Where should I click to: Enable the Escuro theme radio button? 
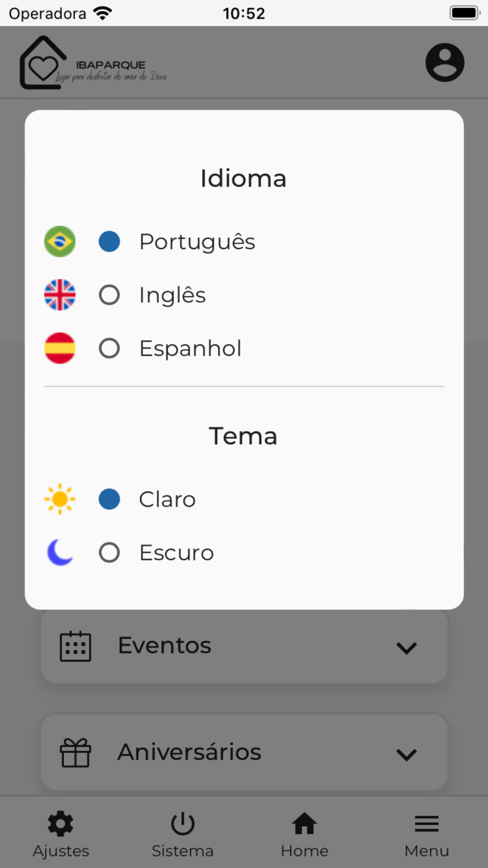(109, 553)
